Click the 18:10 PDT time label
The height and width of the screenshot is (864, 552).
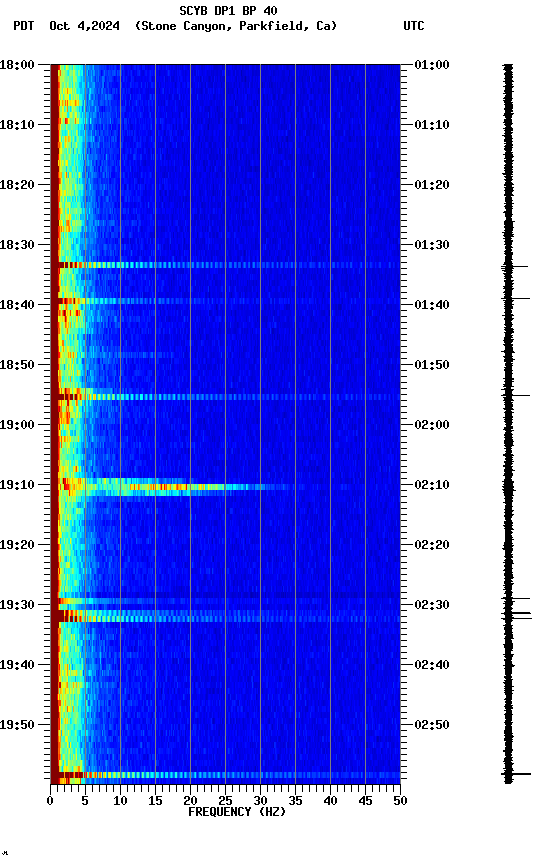tap(17, 125)
